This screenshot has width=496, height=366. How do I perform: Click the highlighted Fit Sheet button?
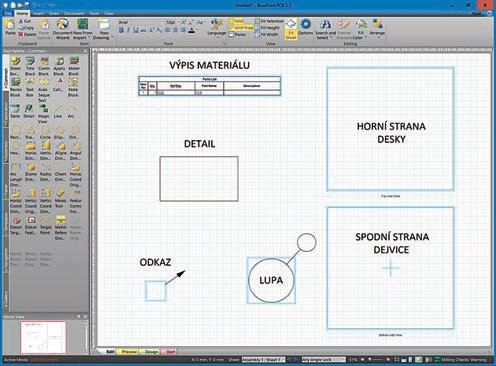point(291,29)
